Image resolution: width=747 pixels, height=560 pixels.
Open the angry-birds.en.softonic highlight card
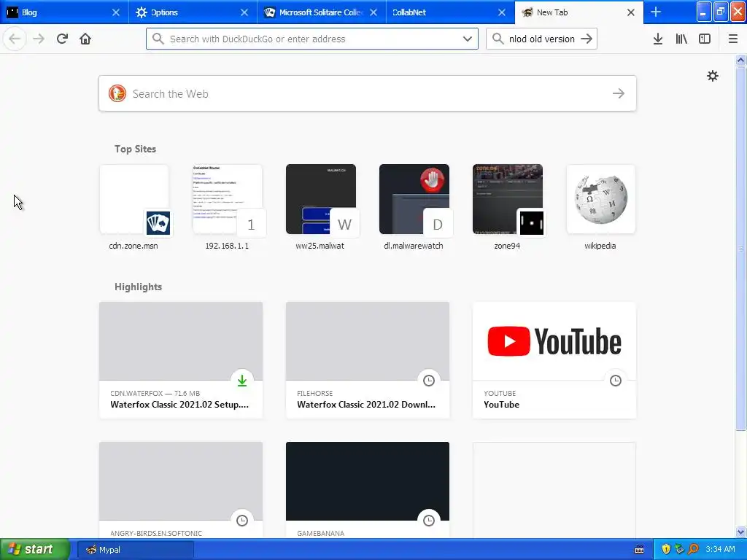(181, 490)
